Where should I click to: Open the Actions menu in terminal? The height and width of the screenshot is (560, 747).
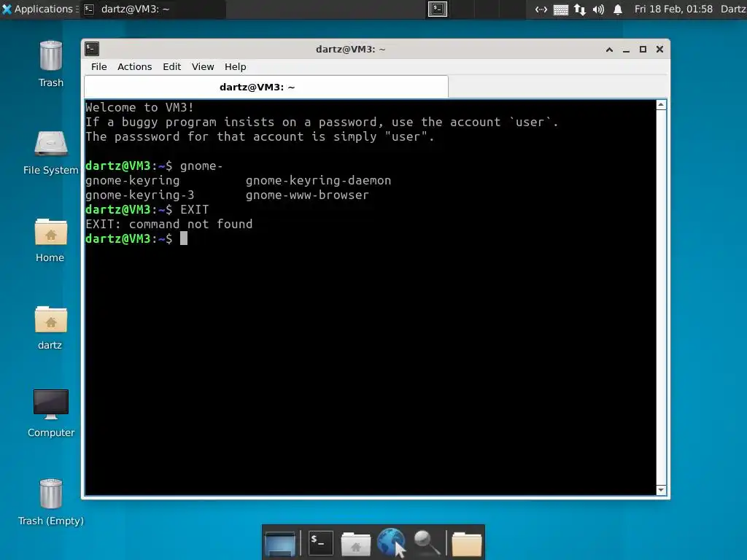click(x=135, y=66)
